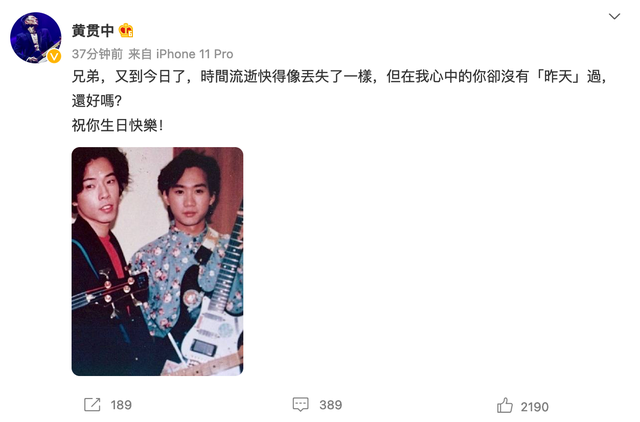
Task: Click the like count 2190
Action: click(535, 406)
